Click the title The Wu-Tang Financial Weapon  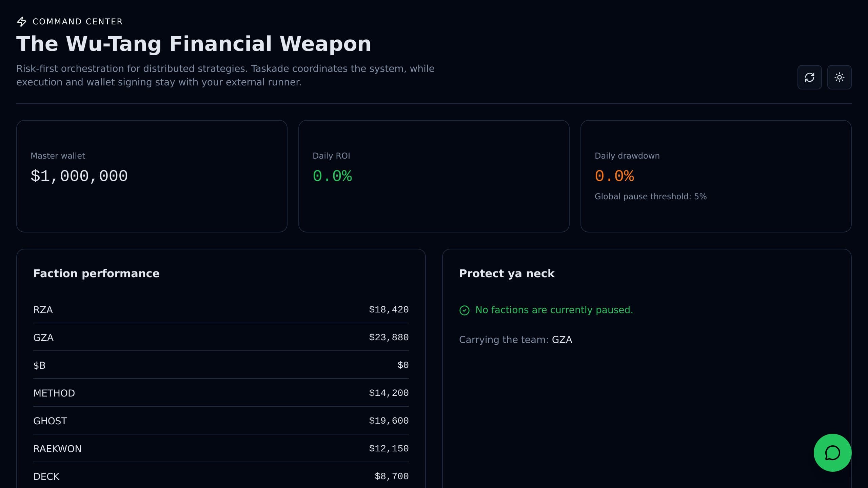194,44
